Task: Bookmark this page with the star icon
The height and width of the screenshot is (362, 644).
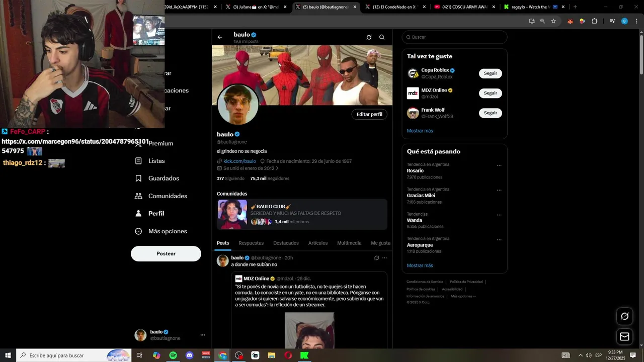Action: (x=553, y=21)
